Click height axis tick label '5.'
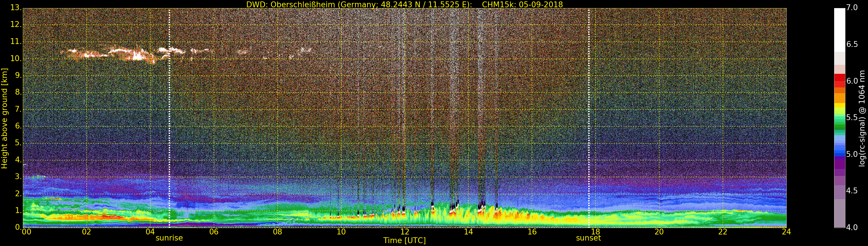Screen dimensions: 868x246 click(18, 143)
